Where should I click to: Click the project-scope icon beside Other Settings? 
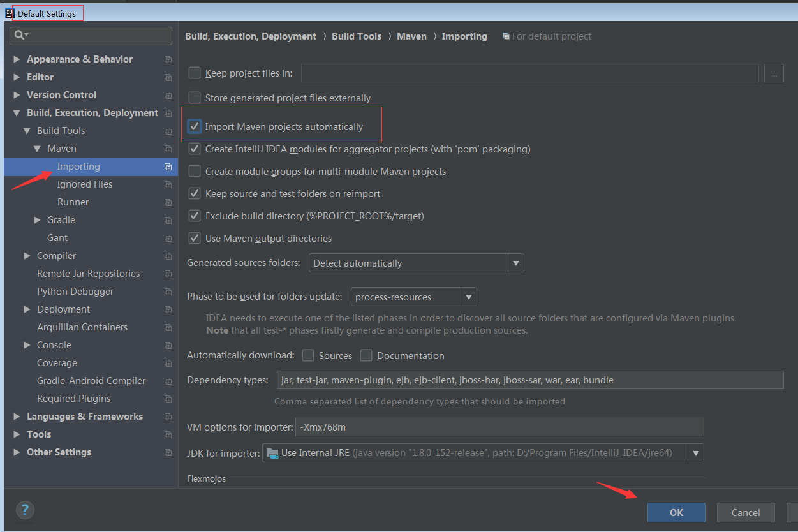[168, 452]
